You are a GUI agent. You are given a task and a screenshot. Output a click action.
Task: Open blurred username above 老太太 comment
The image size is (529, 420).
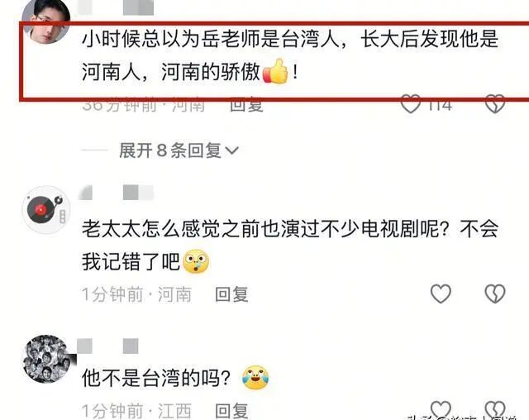[x=117, y=193]
